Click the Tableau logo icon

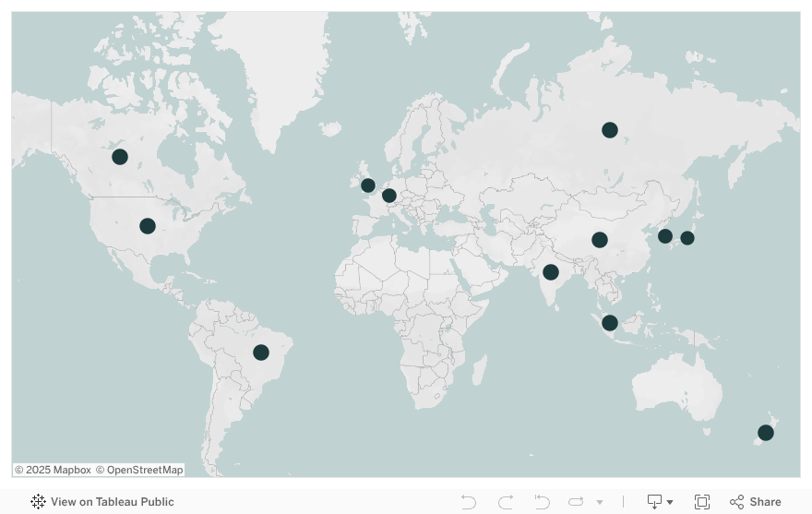coord(38,502)
